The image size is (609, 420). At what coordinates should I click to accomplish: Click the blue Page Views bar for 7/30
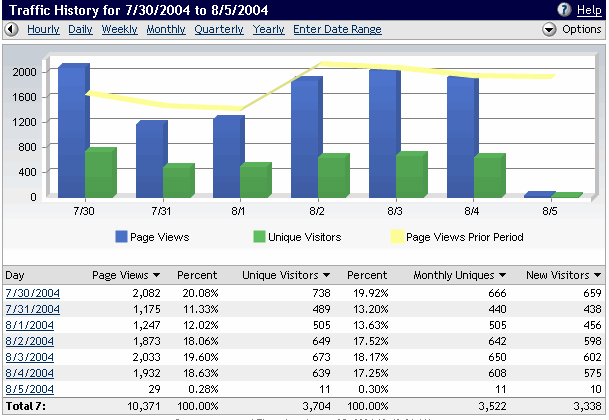click(x=72, y=132)
